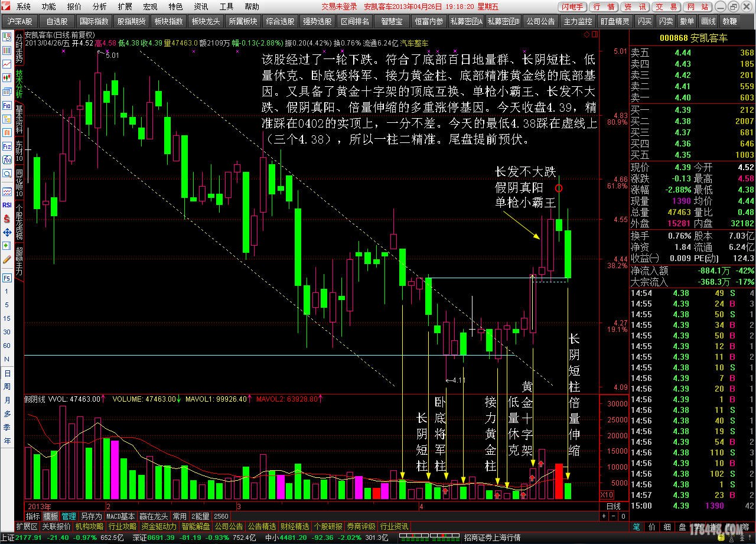Click the 主力监控 toolbar button

(x=578, y=21)
